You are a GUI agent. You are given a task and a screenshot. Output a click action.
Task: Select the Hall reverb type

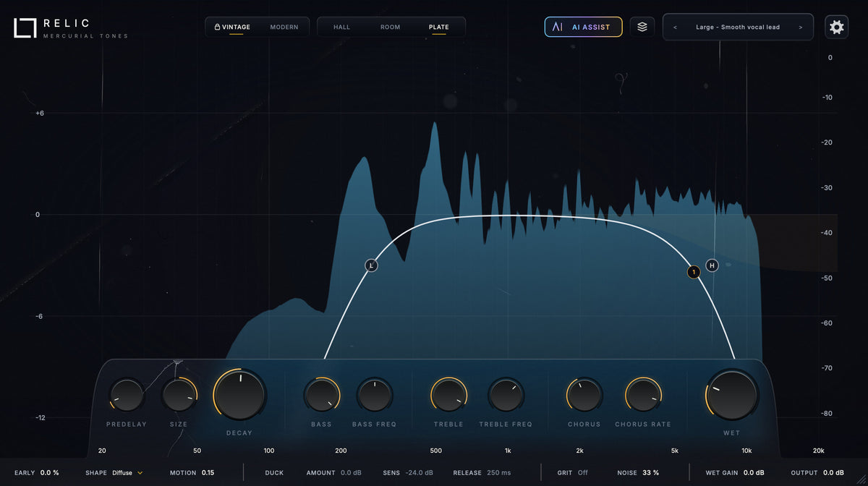tap(341, 27)
